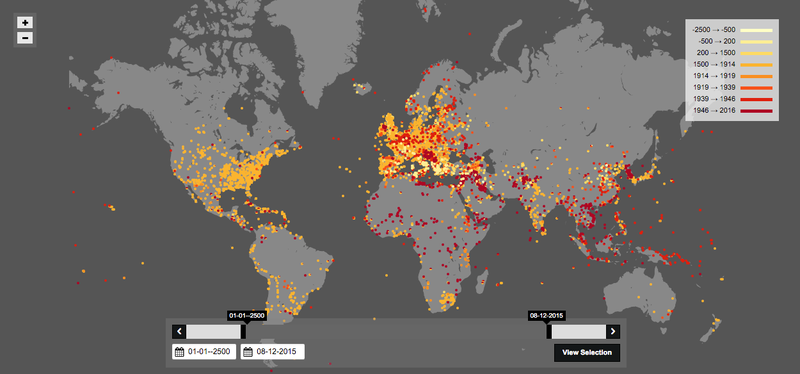Image resolution: width=800 pixels, height=374 pixels.
Task: Click the legend label '1914 → 1919'
Action: coord(714,77)
